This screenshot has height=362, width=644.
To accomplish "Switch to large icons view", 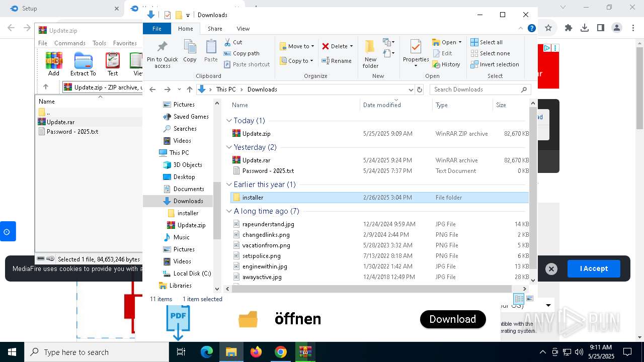I will 529,299.
